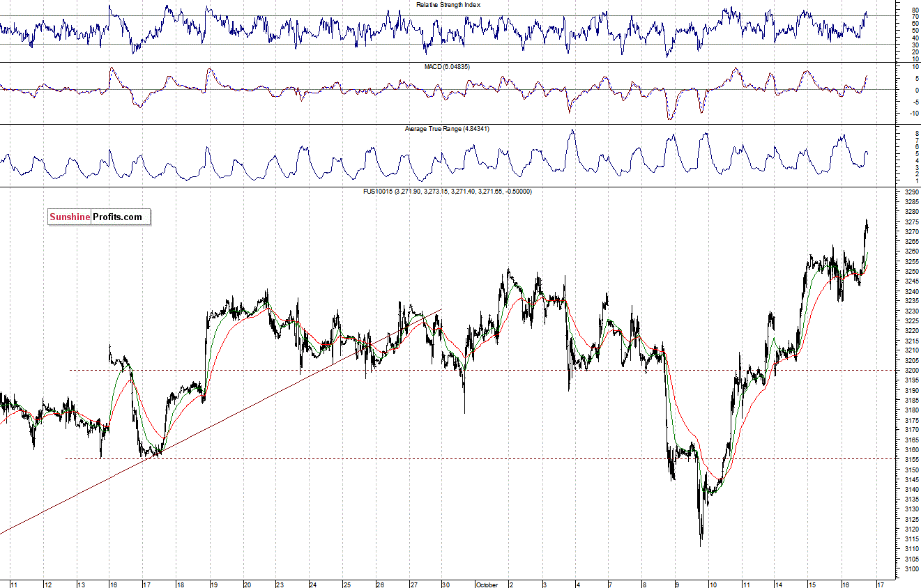
Task: Click the 27 date axis label
Action: coord(413,584)
